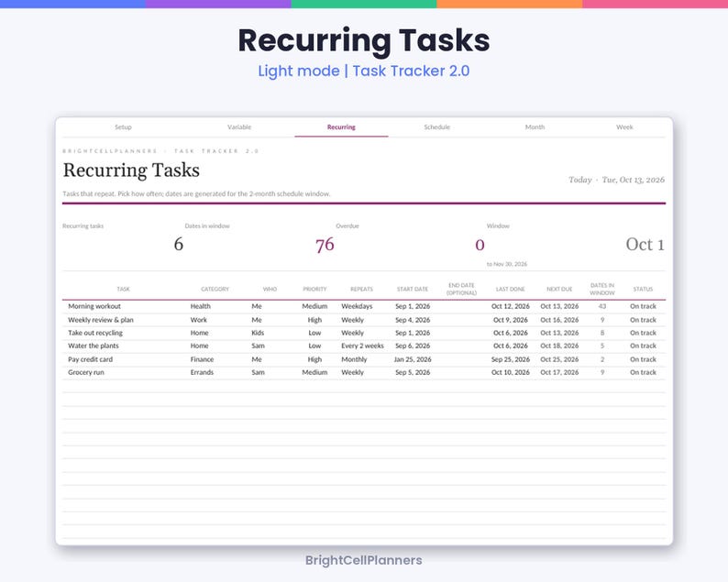
Task: Click the END DATE (OPTIONAL) column header
Action: pyautogui.click(x=461, y=289)
